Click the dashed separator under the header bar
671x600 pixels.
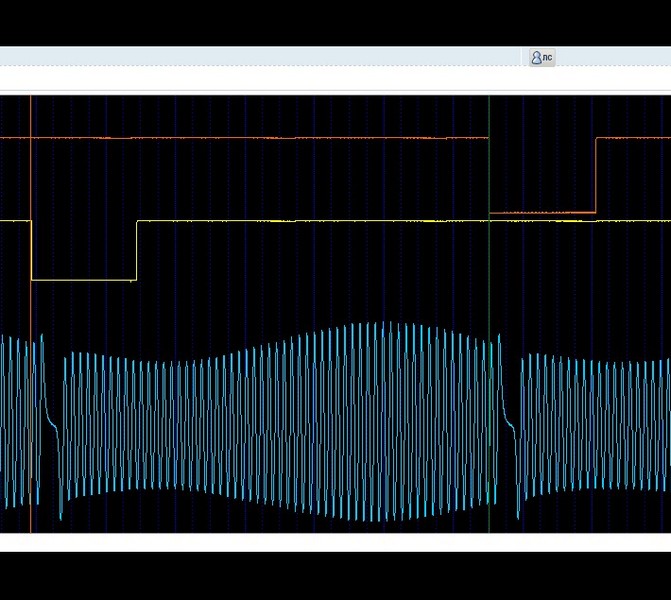click(x=336, y=66)
